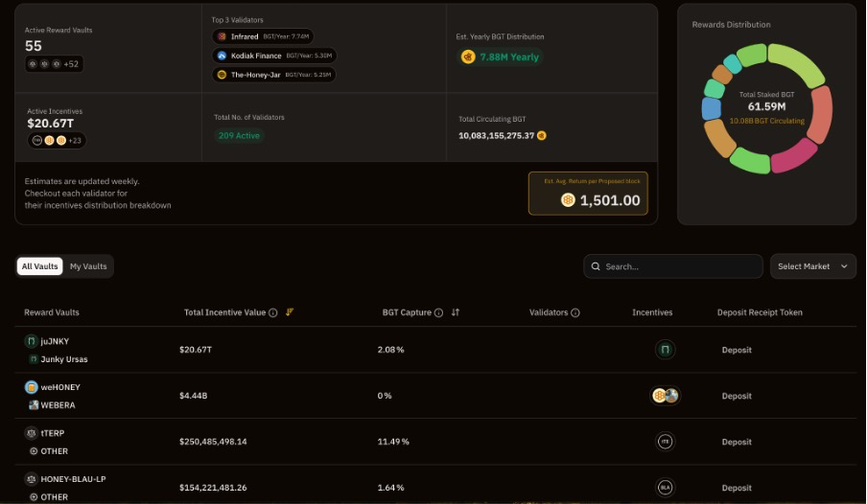This screenshot has width=867, height=504.
Task: Click the weHONEY vault token icon
Action: click(32, 387)
